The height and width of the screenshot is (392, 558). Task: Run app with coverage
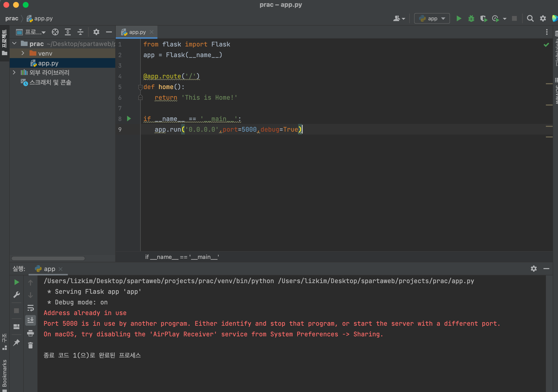click(484, 18)
